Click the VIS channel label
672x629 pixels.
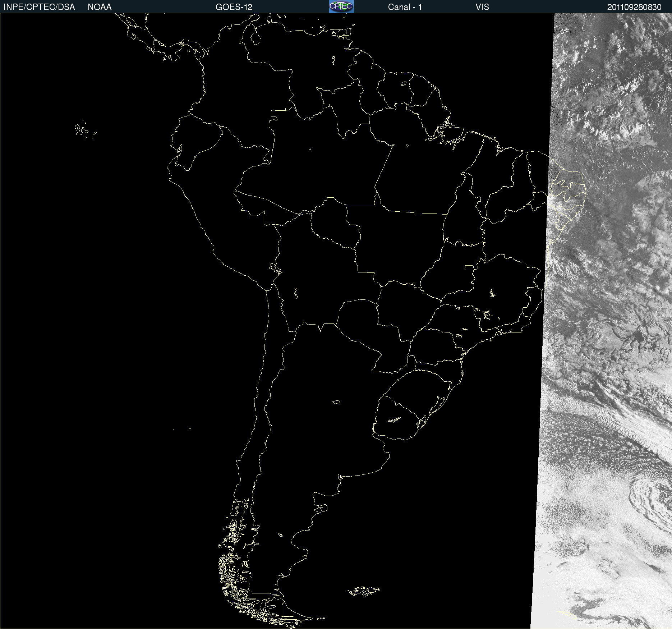(x=482, y=7)
